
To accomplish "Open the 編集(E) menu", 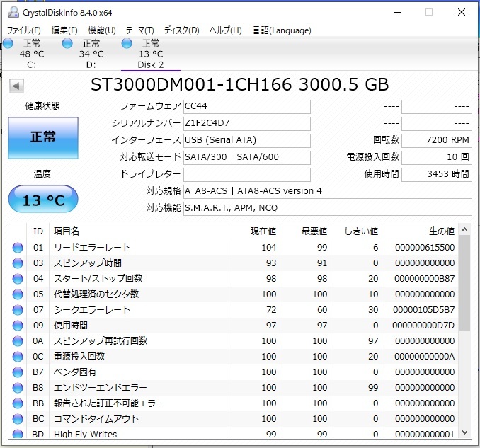I will [64, 30].
